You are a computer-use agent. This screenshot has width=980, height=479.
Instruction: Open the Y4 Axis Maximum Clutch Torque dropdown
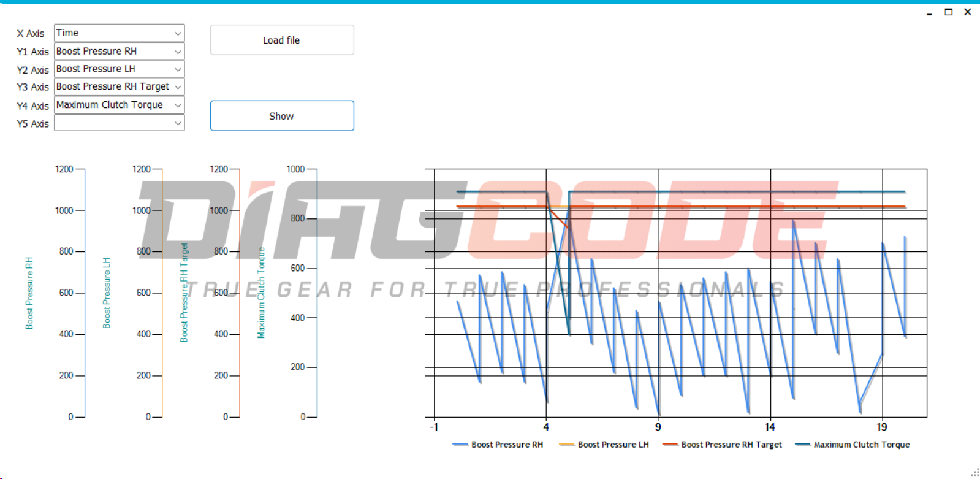point(120,105)
